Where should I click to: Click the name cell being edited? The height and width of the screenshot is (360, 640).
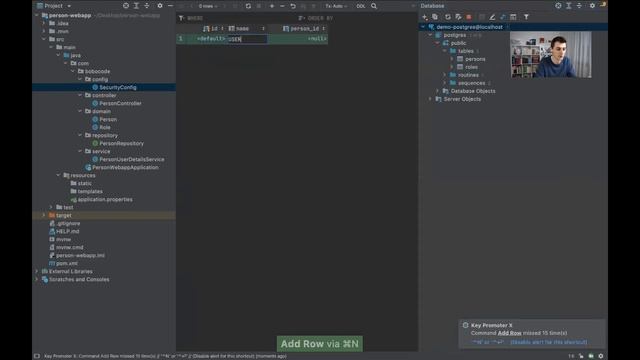point(247,39)
